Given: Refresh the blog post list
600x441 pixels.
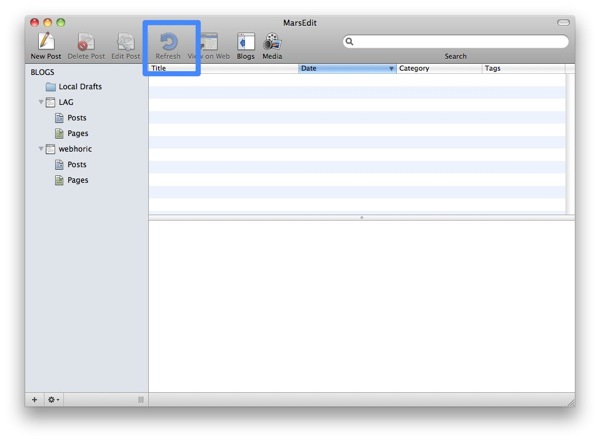Looking at the screenshot, I should [x=168, y=42].
